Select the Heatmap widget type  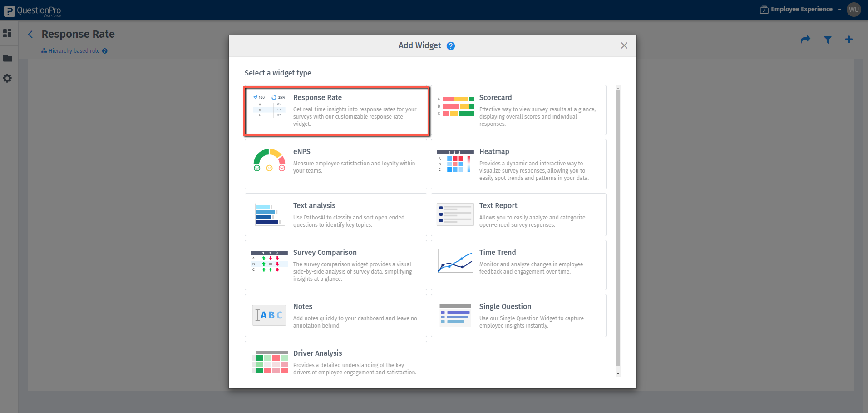pos(518,164)
